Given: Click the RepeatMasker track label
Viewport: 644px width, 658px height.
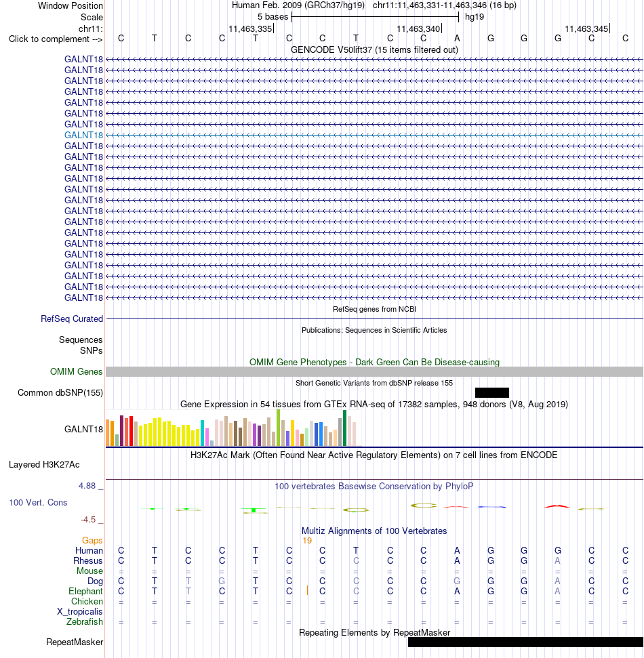Looking at the screenshot, I should coord(75,642).
